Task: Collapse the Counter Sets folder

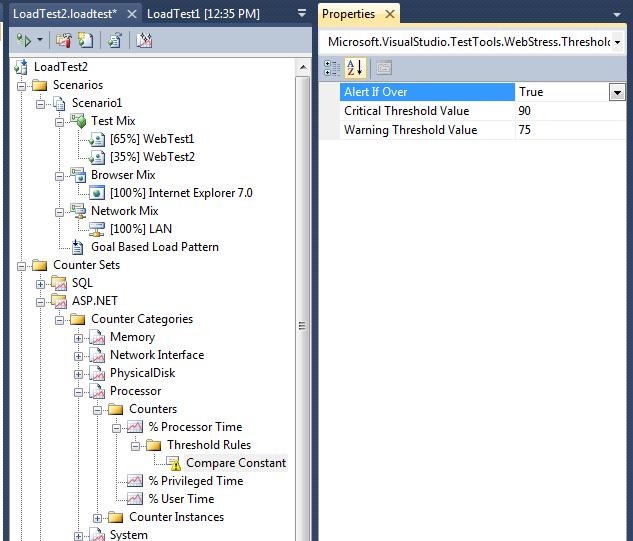Action: [21, 266]
